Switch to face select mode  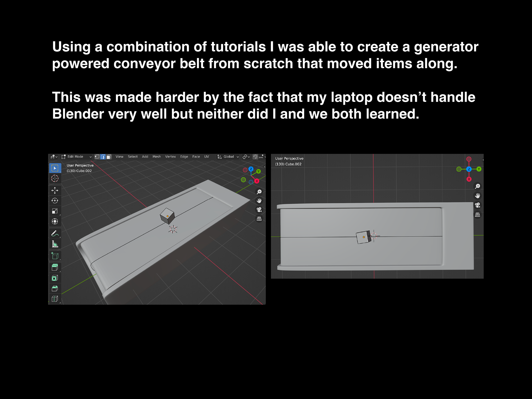pyautogui.click(x=109, y=157)
